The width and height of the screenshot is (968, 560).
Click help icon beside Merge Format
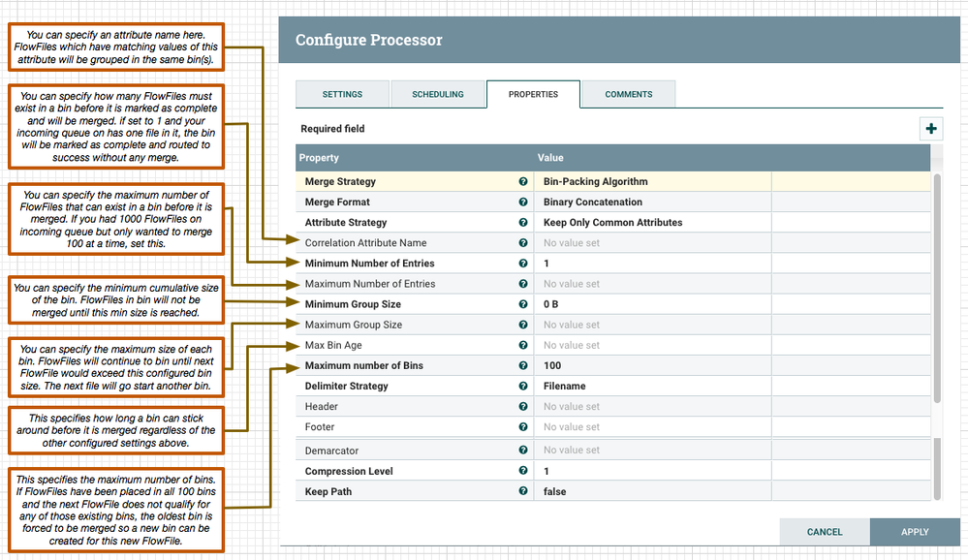523,202
